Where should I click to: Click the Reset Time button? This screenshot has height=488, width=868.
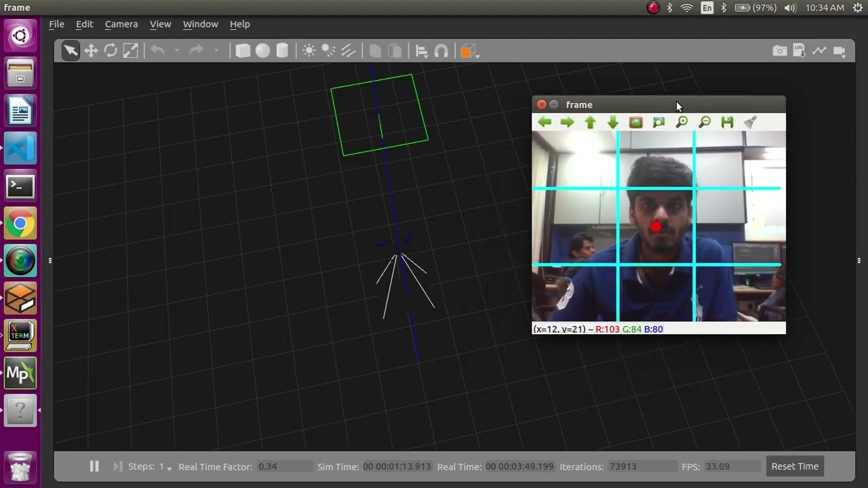[795, 466]
